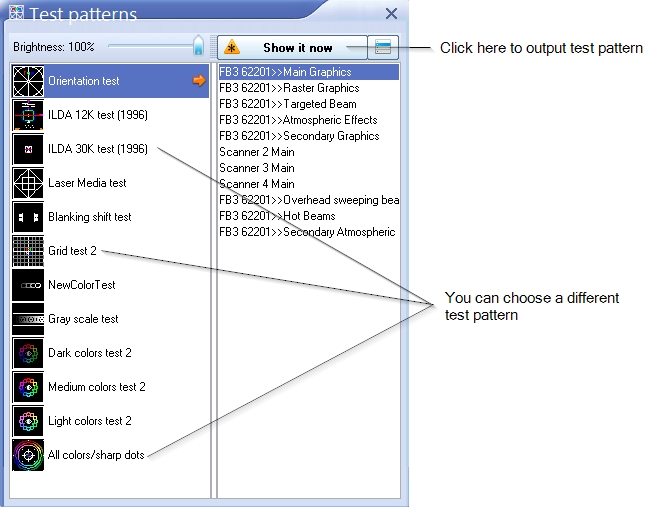
Task: Select the ILDA 12K test pattern icon
Action: (x=28, y=115)
